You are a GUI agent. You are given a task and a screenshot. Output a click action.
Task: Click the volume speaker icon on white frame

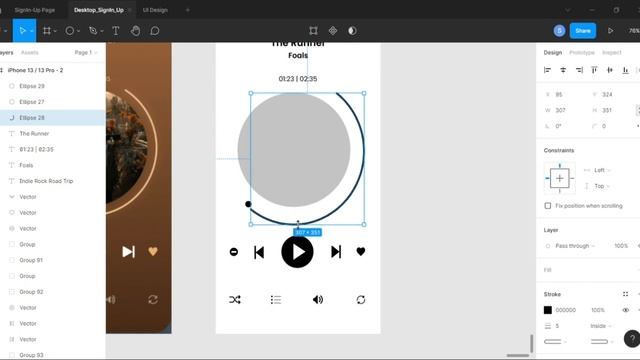coord(318,300)
